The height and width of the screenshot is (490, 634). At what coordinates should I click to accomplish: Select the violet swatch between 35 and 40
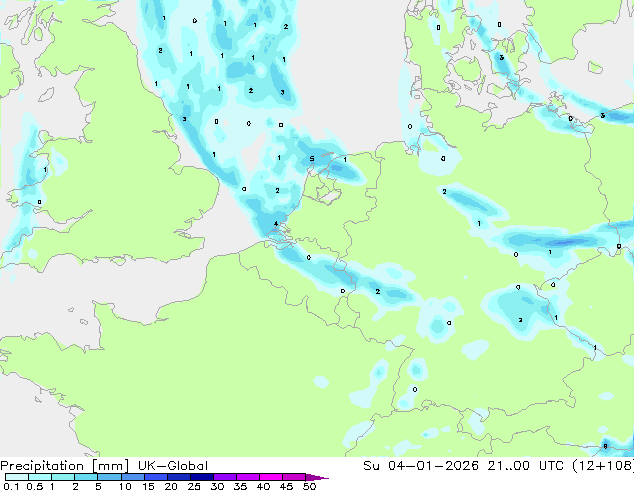248,477
